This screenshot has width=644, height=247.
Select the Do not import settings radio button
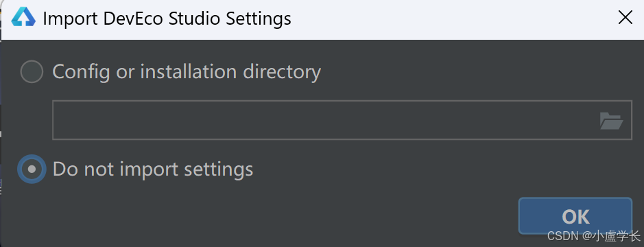(x=32, y=169)
